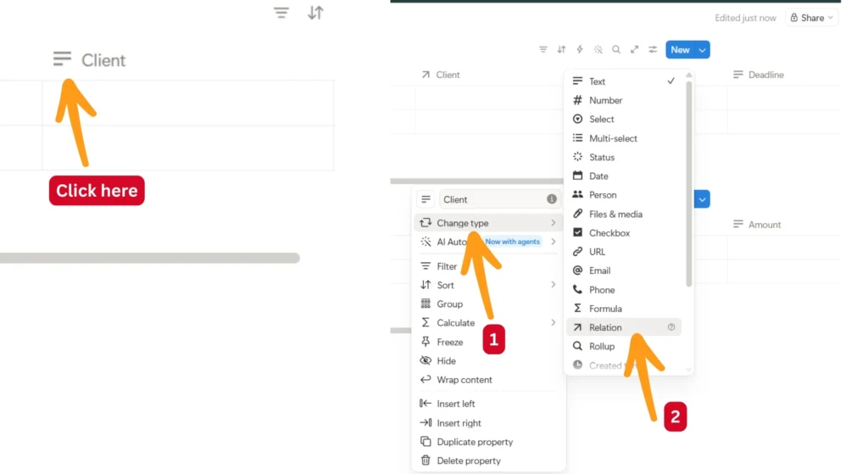Click the Deadline column header
This screenshot has height=474, width=868.
pos(759,75)
